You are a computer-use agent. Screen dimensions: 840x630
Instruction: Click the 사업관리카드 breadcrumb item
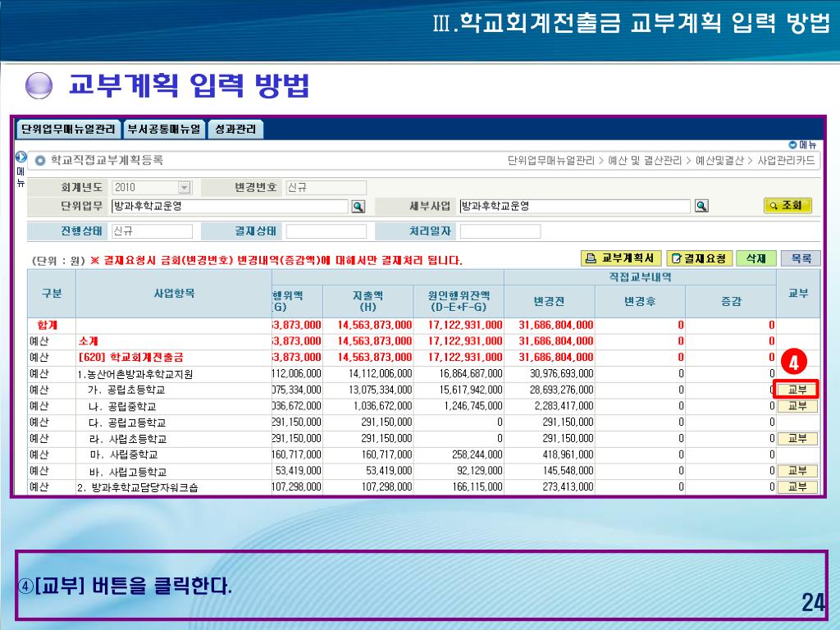(x=786, y=161)
